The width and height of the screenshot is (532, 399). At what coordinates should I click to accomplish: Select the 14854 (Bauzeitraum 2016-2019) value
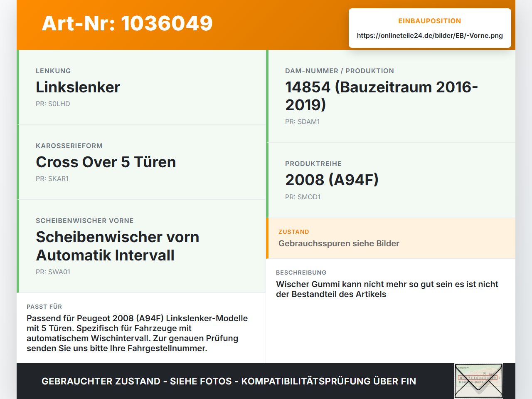click(382, 96)
